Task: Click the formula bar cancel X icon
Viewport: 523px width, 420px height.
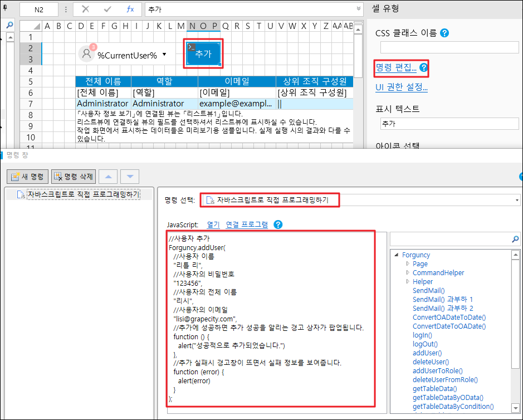Action: click(85, 9)
